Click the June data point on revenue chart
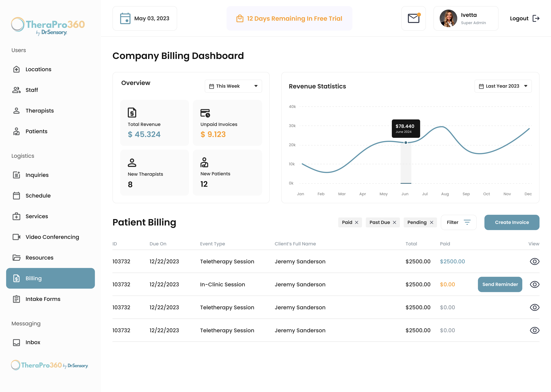This screenshot has height=392, width=551. (406, 143)
